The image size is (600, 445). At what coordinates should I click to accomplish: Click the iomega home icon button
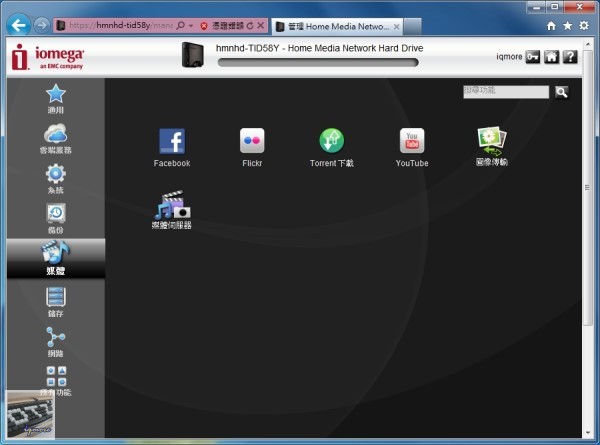click(551, 57)
